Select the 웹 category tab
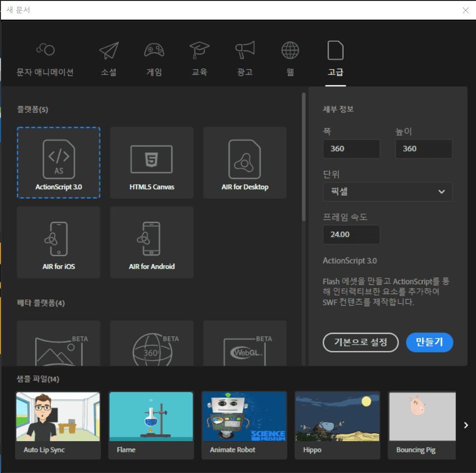This screenshot has width=476, height=473. (x=290, y=59)
